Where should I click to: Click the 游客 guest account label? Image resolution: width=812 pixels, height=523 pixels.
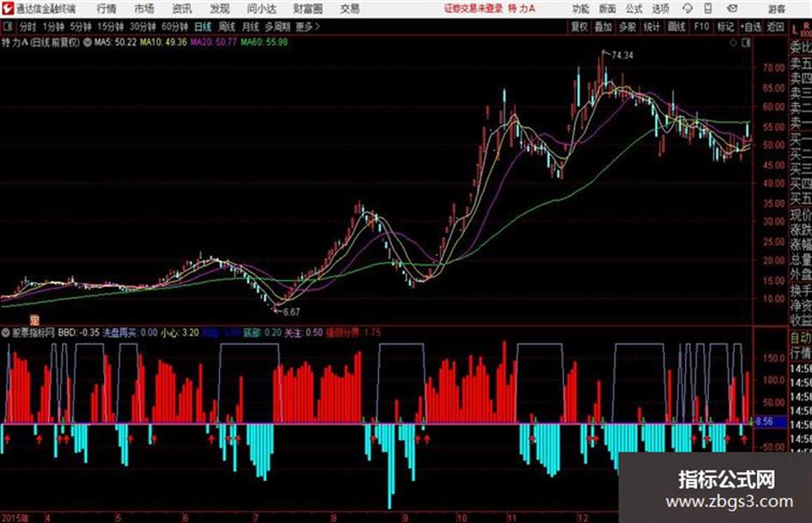click(777, 9)
